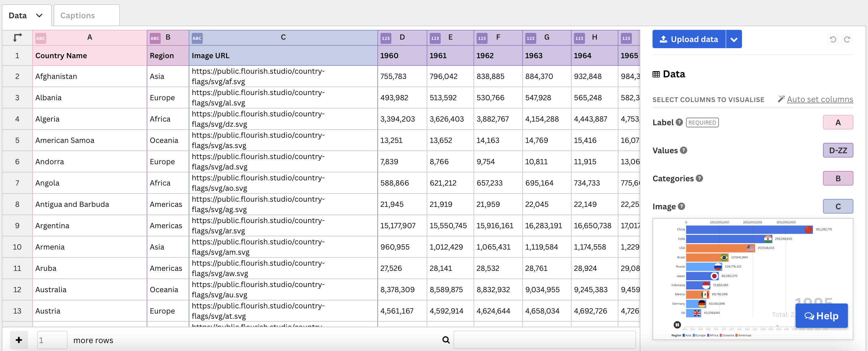Click column C text-type ABC icon
The image size is (868, 351).
197,38
